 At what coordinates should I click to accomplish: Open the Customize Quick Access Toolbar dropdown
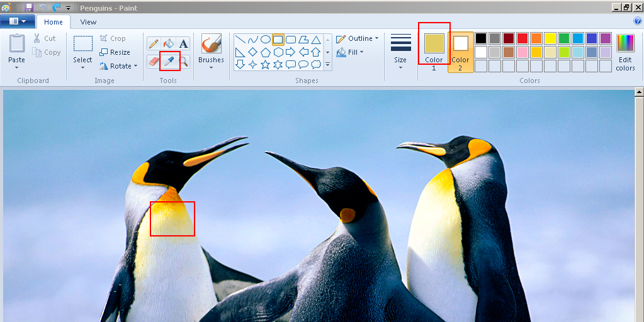coord(68,8)
